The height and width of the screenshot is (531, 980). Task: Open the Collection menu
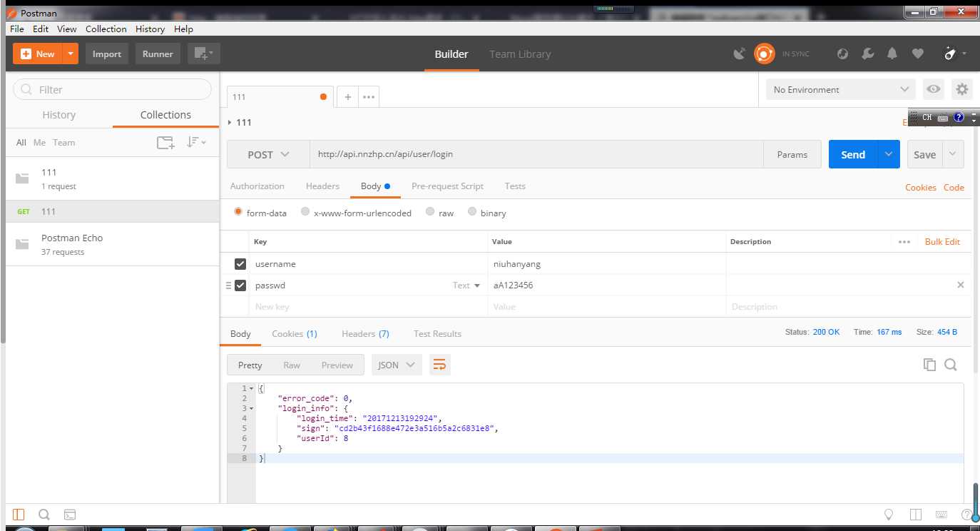[x=106, y=29]
